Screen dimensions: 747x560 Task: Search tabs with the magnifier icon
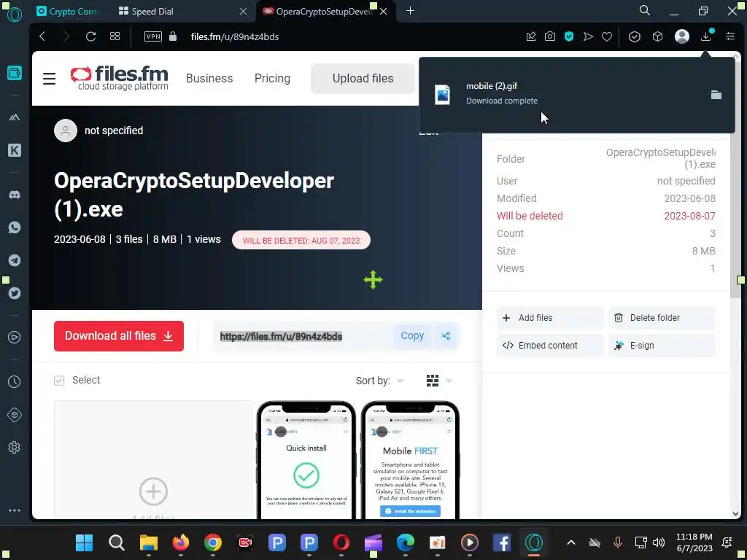click(645, 11)
